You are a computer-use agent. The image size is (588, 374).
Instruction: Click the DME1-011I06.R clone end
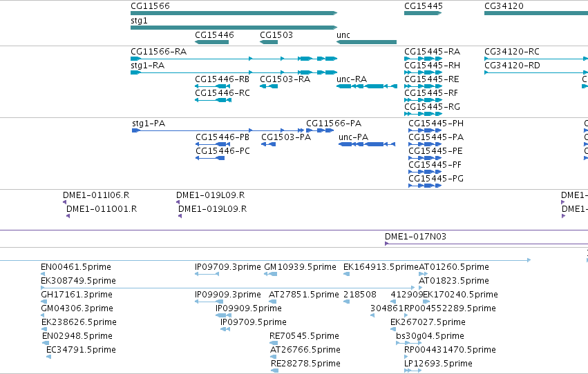point(64,202)
